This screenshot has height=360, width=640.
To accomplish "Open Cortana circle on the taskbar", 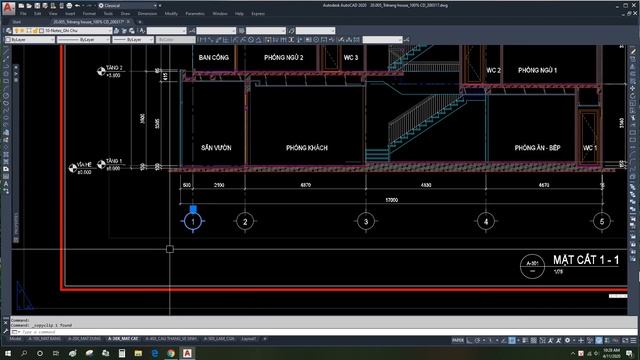I will [40, 353].
